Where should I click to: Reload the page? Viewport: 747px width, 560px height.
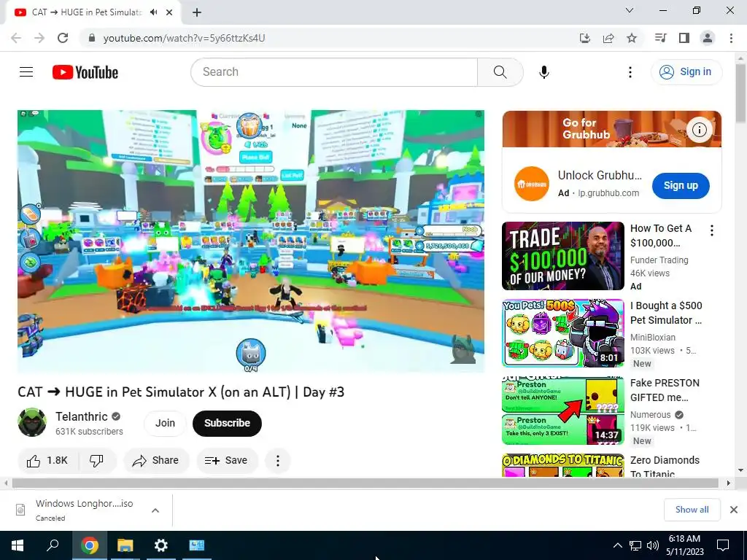pos(63,38)
